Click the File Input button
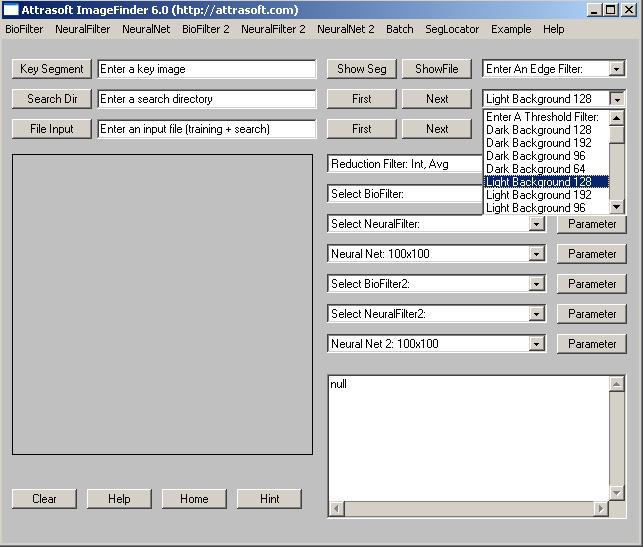 (52, 129)
